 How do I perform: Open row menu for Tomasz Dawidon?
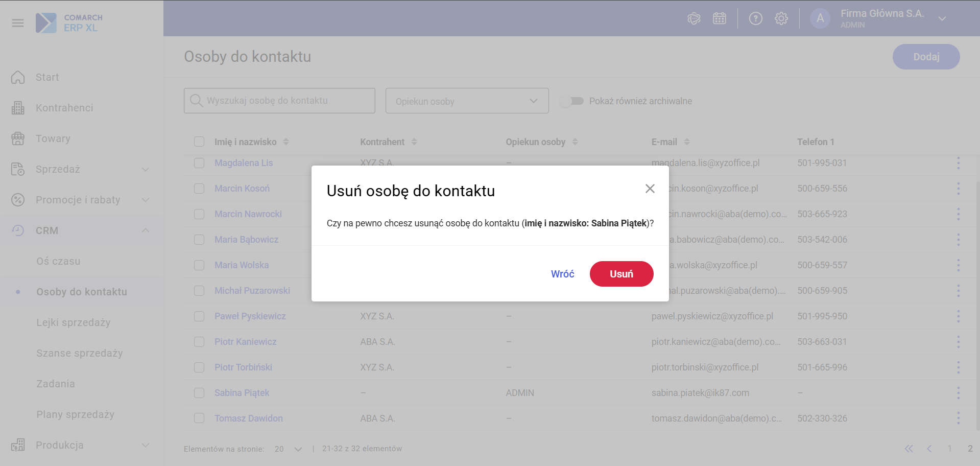tap(958, 418)
